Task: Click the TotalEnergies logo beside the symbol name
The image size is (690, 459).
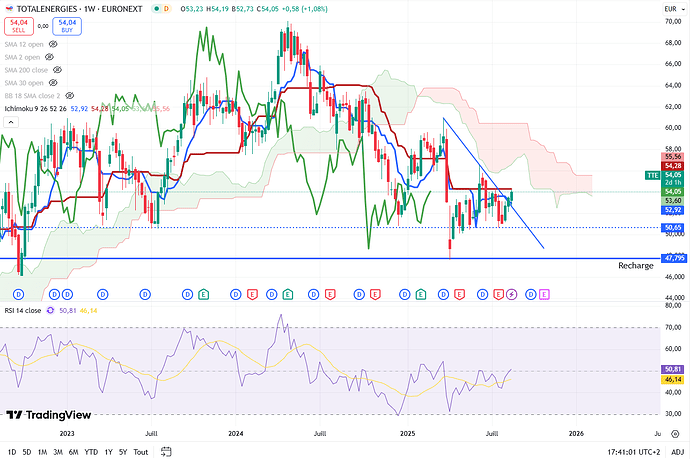Action: (9, 9)
